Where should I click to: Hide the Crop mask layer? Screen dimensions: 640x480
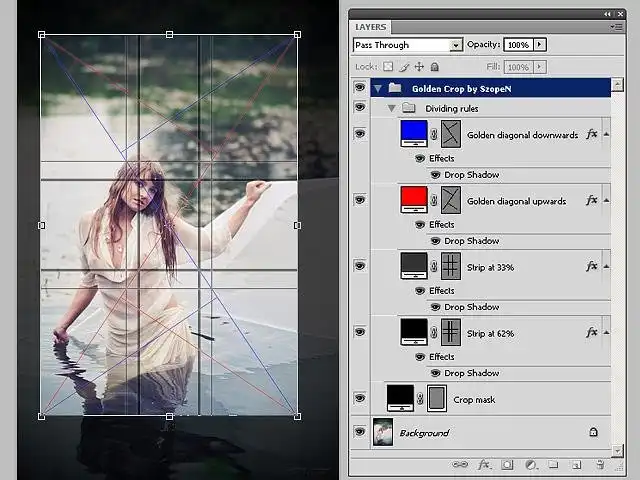[360, 398]
